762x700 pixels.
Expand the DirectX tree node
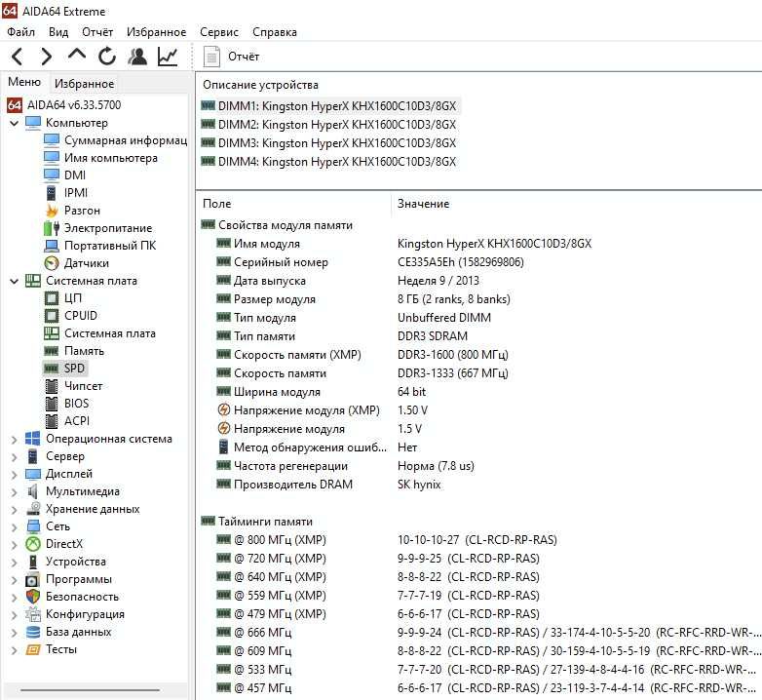tap(14, 544)
